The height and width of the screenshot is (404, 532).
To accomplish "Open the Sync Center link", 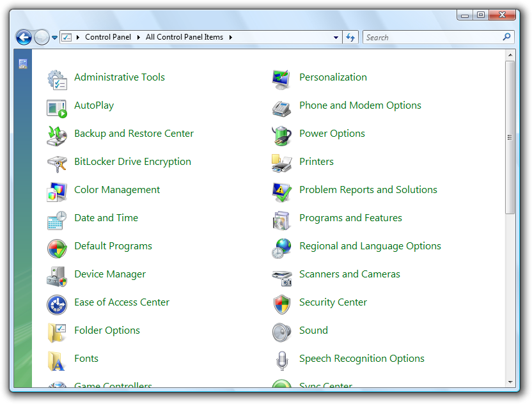I will (x=325, y=385).
